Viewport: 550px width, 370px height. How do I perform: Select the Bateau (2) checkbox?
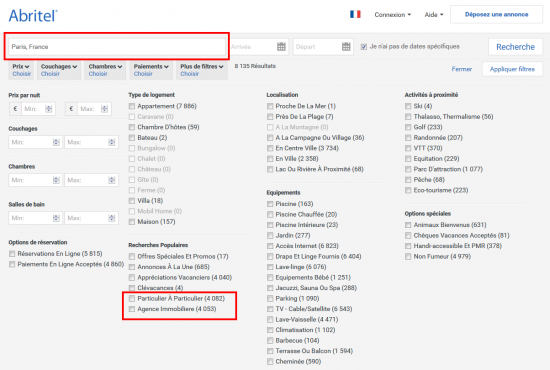tap(132, 137)
